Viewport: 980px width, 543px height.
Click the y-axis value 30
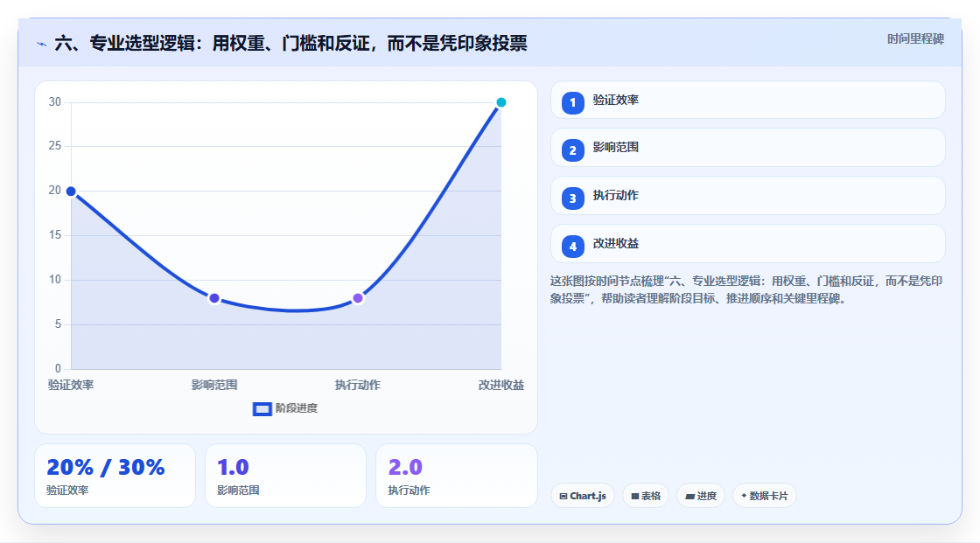click(x=55, y=101)
